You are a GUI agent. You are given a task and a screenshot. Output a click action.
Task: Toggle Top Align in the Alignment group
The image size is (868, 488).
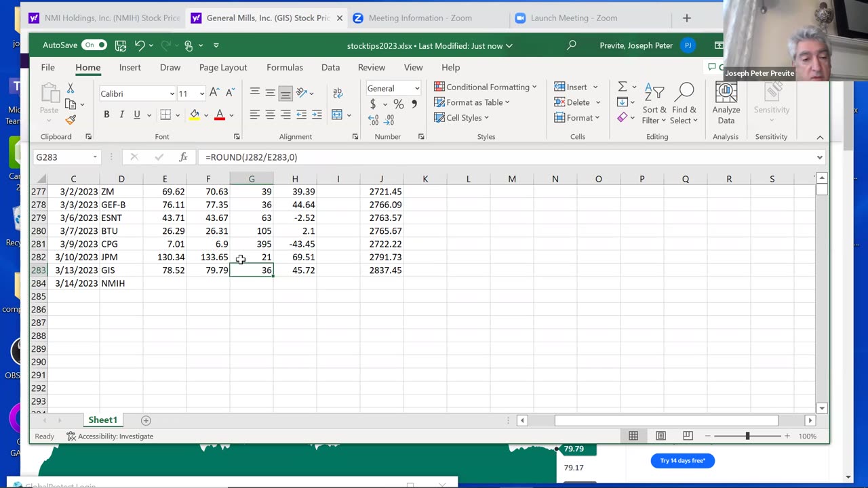(x=255, y=93)
